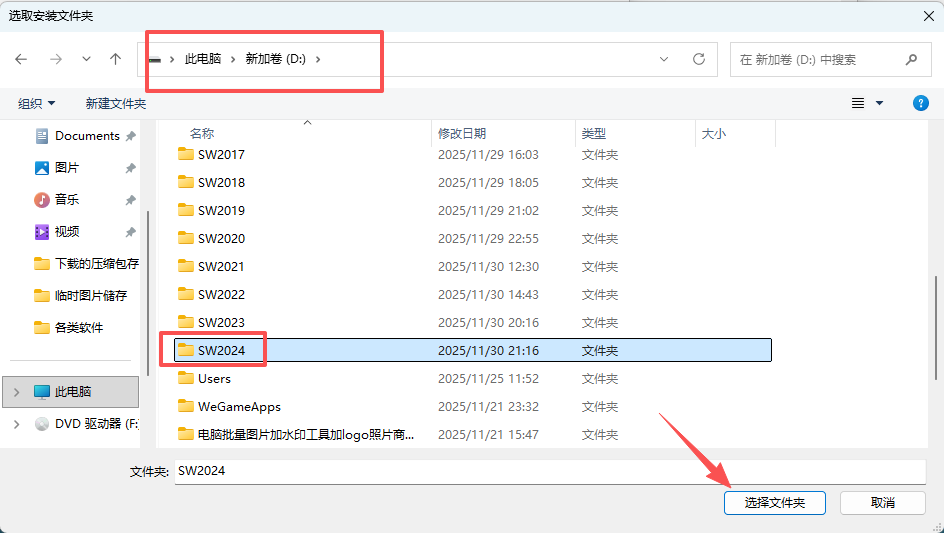Click the search magnifier icon
The image size is (944, 533).
click(x=911, y=59)
